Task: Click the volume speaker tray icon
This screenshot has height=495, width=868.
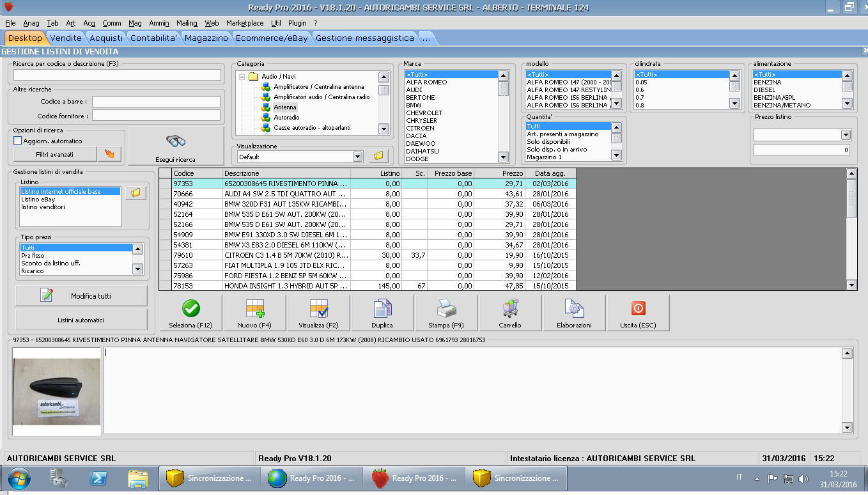Action: pyautogui.click(x=803, y=478)
